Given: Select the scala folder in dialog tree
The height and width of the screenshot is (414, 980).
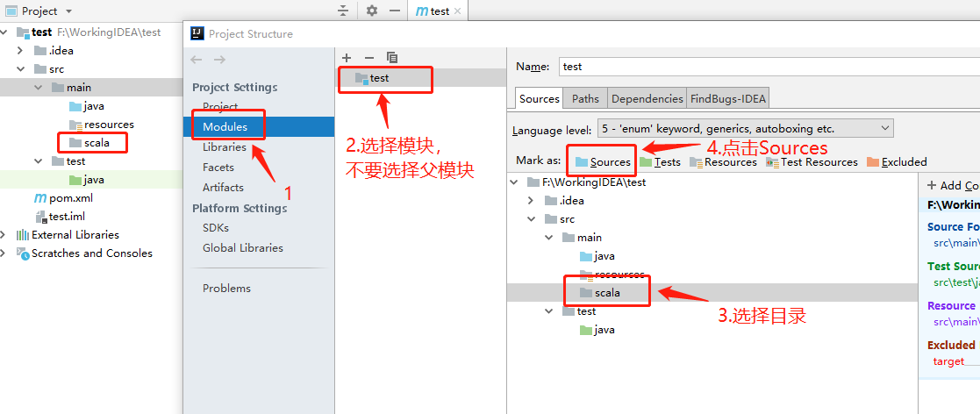Looking at the screenshot, I should click(x=600, y=292).
